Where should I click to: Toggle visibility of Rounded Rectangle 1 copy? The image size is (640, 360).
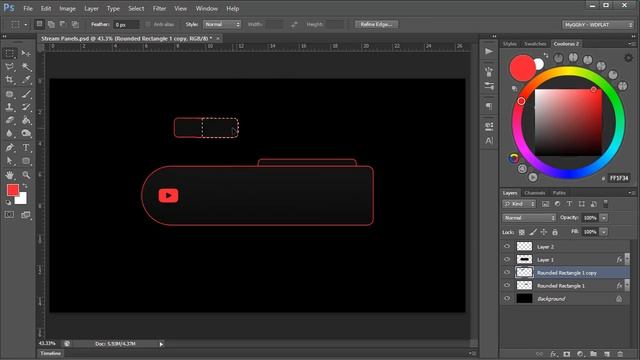pyautogui.click(x=507, y=272)
